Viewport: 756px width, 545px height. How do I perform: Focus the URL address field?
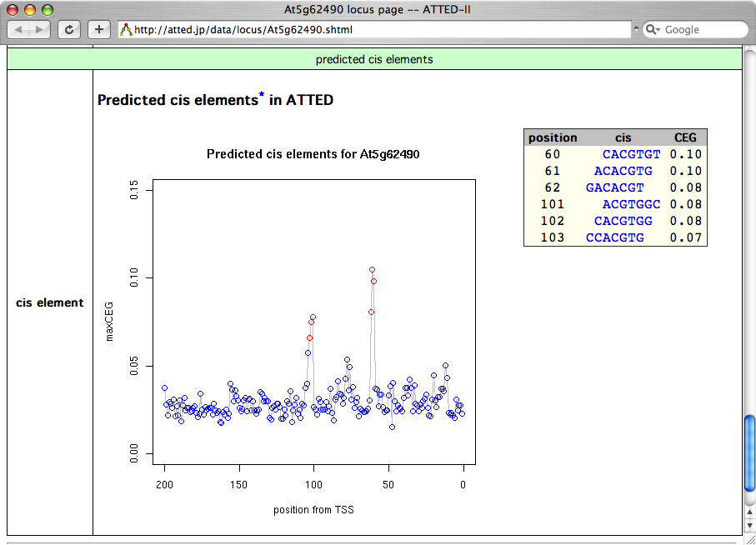click(x=375, y=30)
